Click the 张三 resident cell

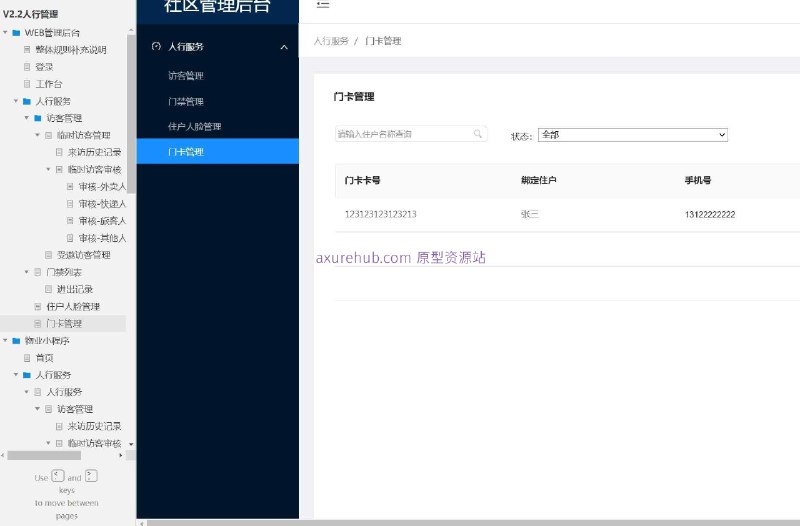tap(530, 214)
